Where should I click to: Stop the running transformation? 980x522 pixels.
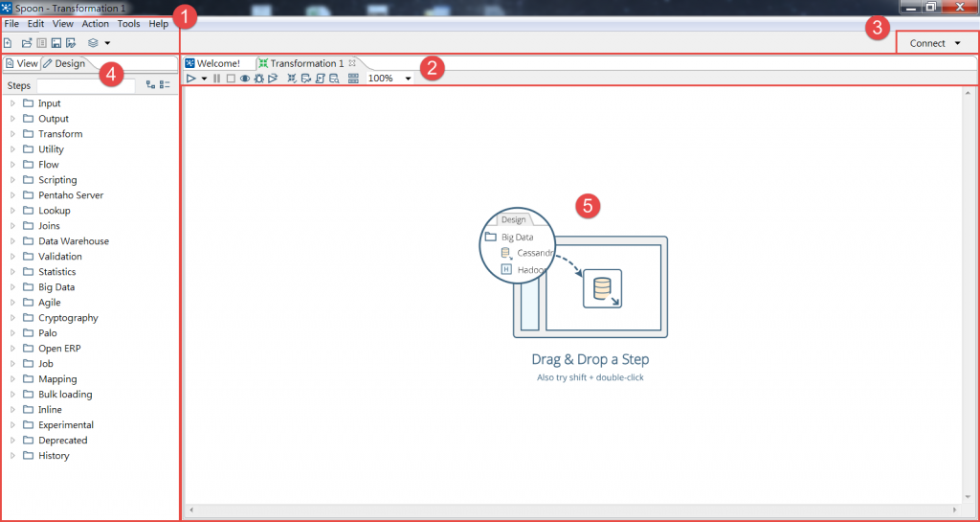point(231,79)
